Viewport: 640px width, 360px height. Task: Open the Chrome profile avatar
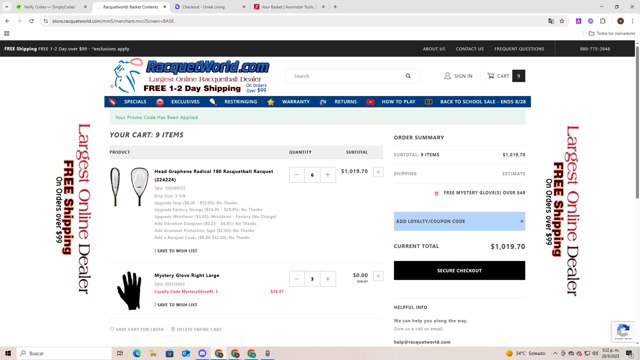point(620,21)
